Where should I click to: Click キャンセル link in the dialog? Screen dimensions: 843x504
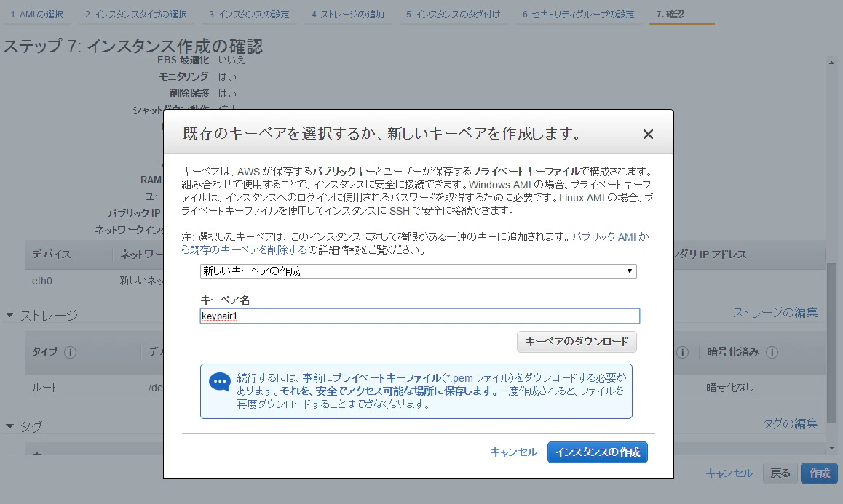[513, 452]
